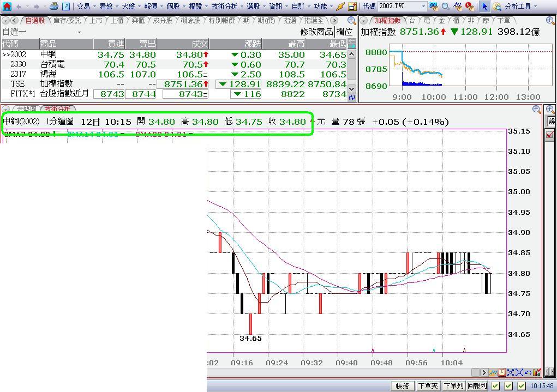Click the blue export arrow icon

[66, 7]
